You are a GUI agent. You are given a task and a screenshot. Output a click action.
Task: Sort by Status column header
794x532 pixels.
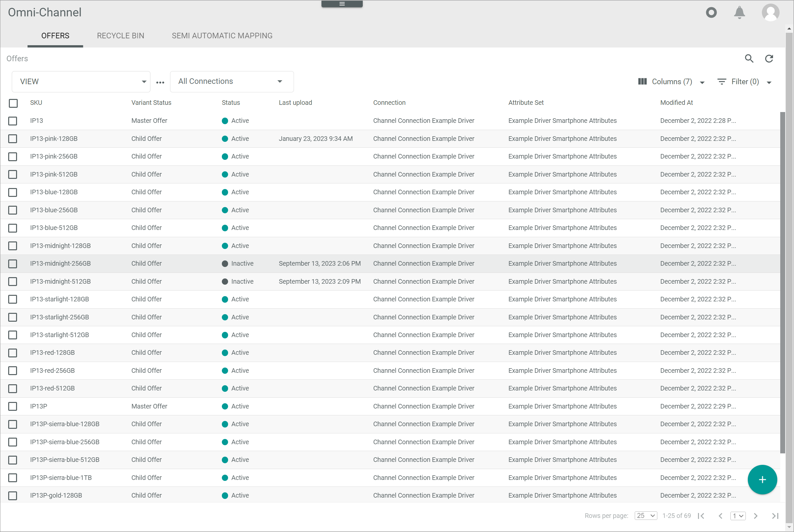tap(231, 103)
